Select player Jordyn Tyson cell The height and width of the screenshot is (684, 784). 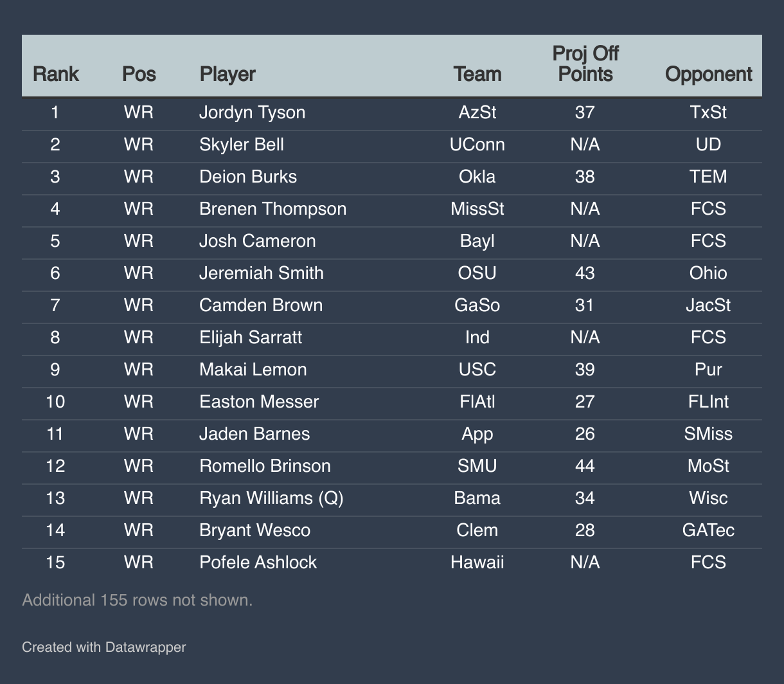[252, 113]
